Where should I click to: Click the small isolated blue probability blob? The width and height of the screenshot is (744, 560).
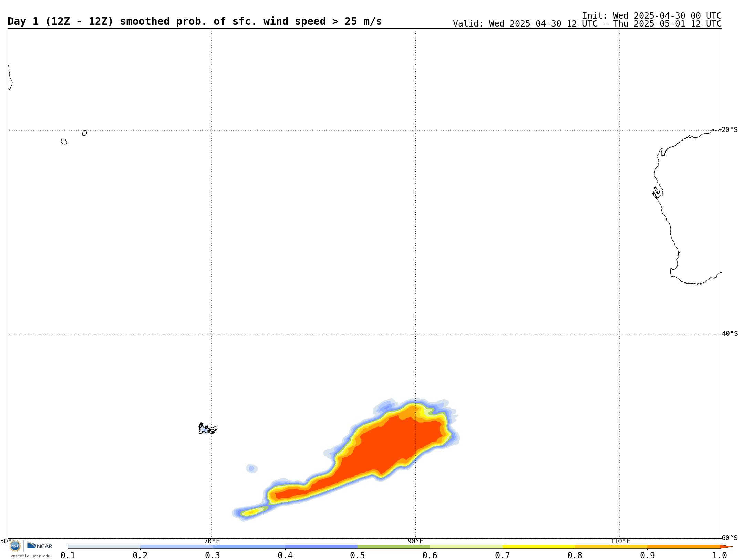point(252,468)
